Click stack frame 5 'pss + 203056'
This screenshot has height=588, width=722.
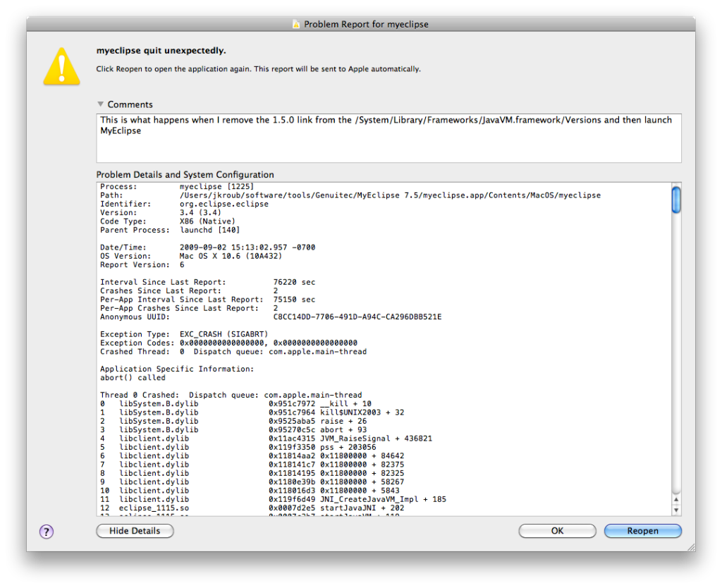pos(238,448)
